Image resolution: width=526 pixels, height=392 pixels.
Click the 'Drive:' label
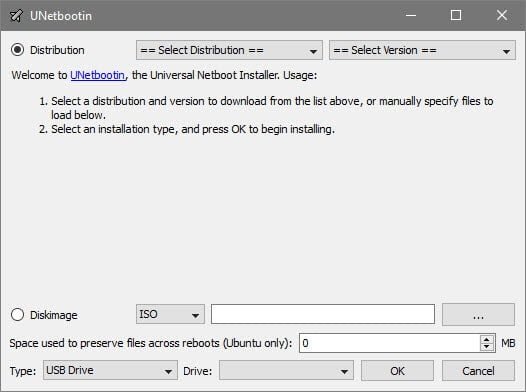point(198,371)
